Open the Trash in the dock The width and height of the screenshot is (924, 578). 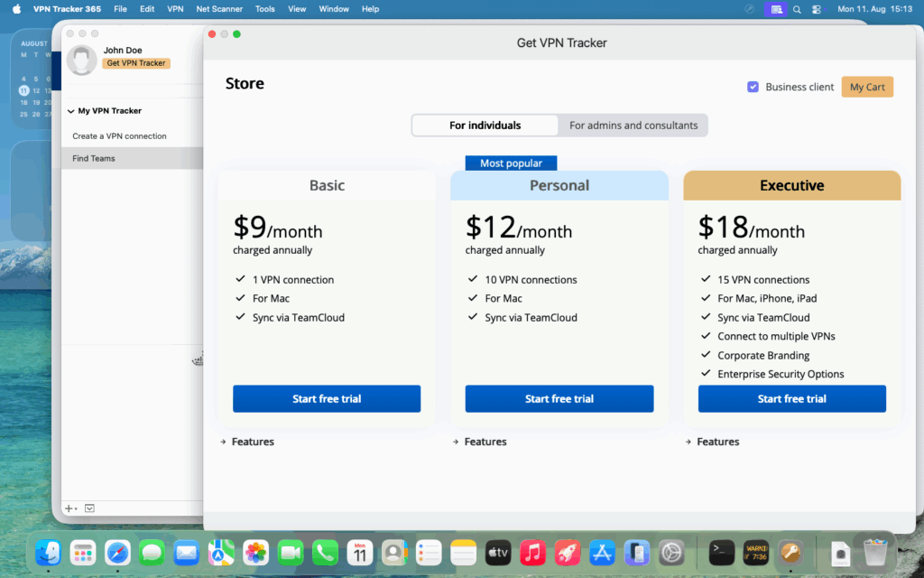click(875, 553)
